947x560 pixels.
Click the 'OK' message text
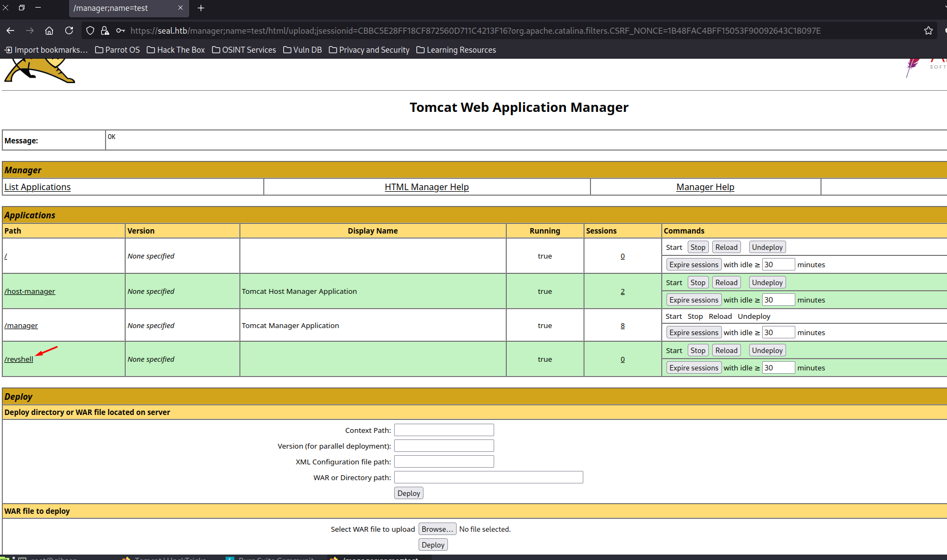(x=111, y=137)
